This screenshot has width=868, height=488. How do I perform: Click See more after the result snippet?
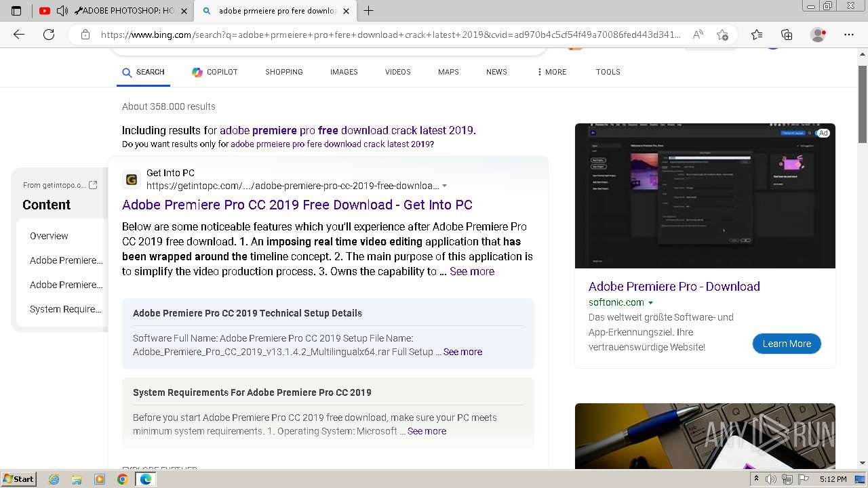(472, 271)
